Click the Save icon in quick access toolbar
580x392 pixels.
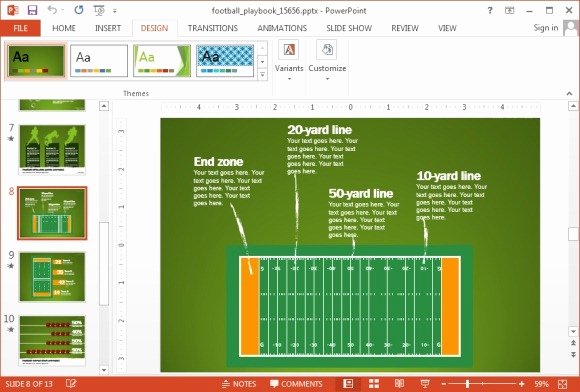(x=33, y=10)
